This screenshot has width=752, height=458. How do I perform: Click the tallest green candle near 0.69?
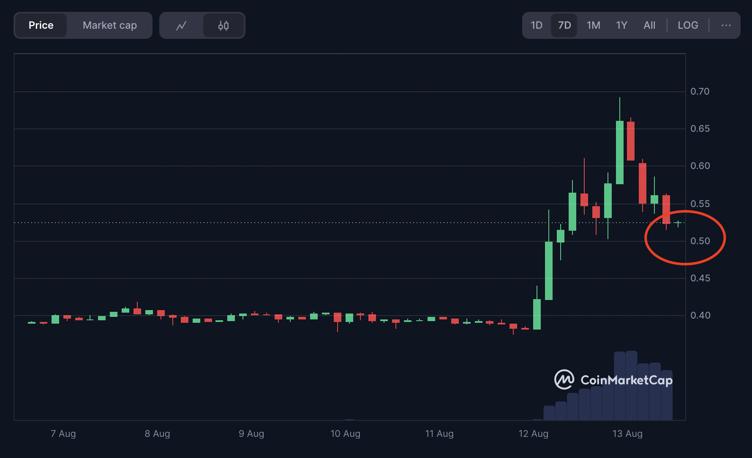point(620,152)
